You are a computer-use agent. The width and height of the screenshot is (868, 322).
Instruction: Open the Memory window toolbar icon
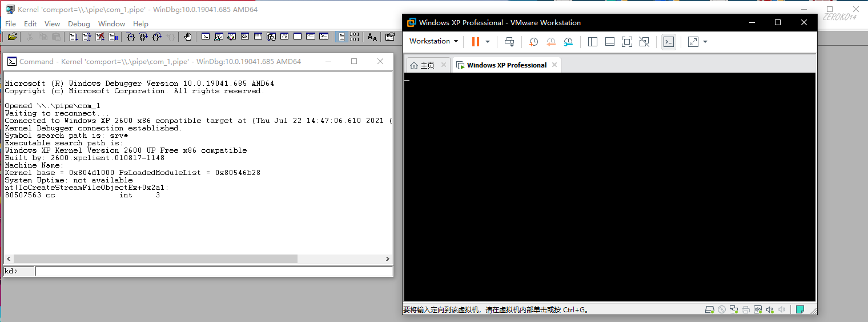coord(258,37)
